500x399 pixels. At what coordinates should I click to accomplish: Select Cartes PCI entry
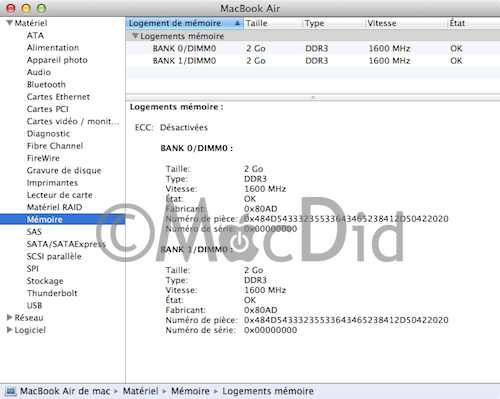(x=48, y=109)
